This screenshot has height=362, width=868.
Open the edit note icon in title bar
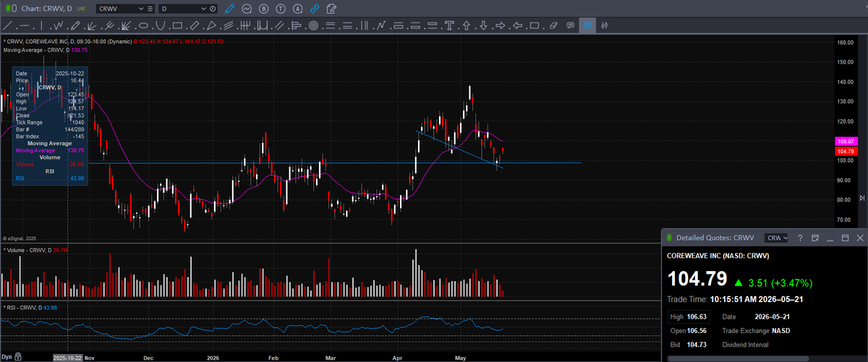331,8
